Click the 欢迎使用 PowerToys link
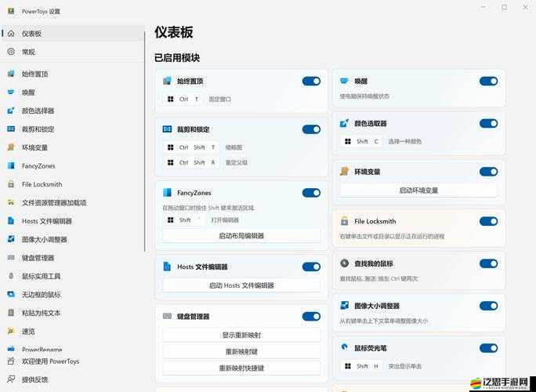 click(51, 361)
